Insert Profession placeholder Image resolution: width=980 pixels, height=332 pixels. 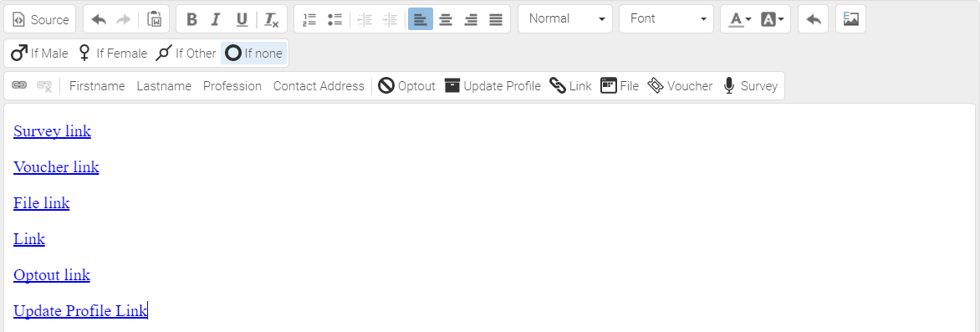232,85
